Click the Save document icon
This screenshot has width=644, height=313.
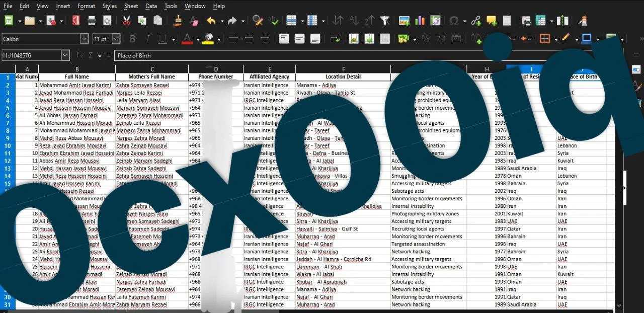click(51, 21)
